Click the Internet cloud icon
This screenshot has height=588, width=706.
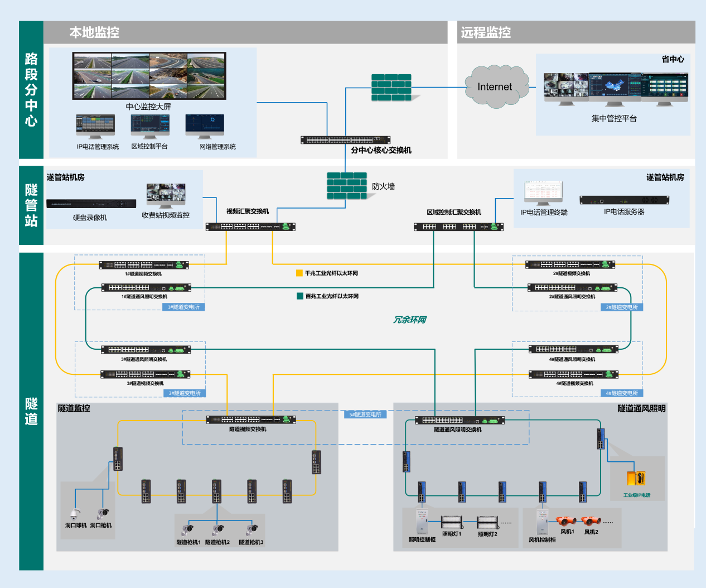[495, 86]
